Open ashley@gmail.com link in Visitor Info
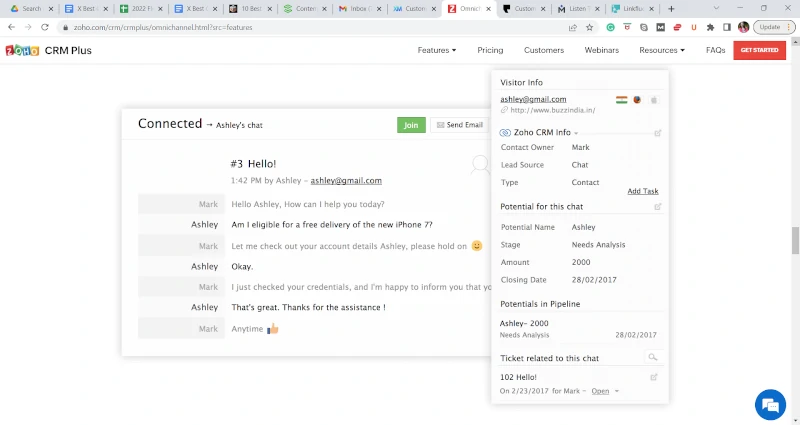 [533, 99]
